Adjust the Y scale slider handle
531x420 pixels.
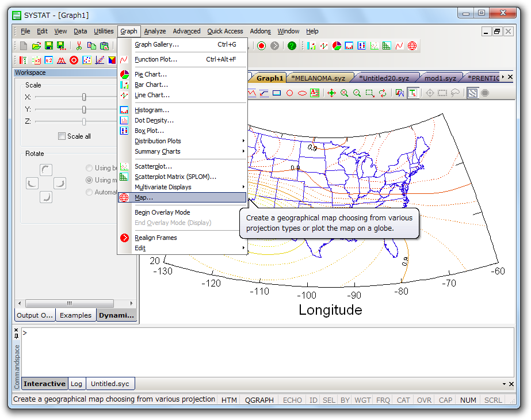pyautogui.click(x=84, y=109)
